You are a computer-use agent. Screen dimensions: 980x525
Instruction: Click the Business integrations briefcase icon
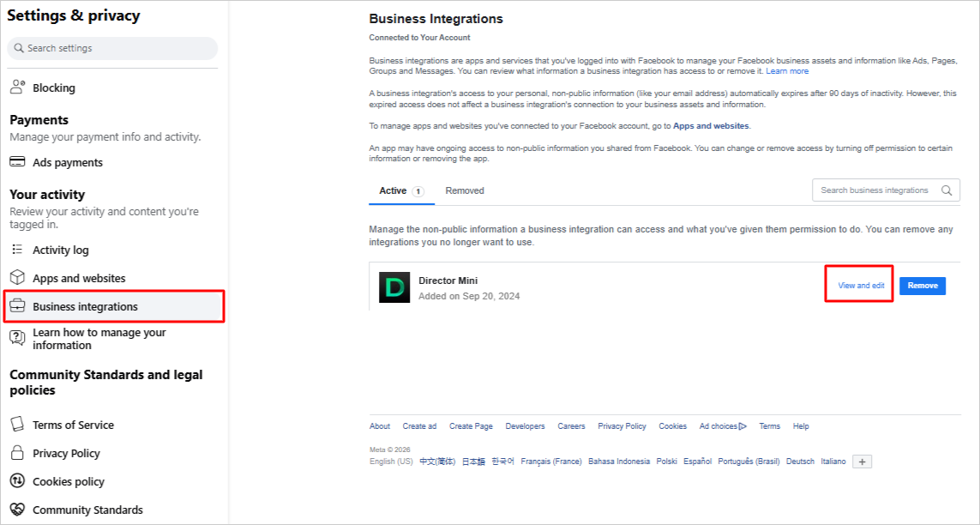pyautogui.click(x=17, y=306)
